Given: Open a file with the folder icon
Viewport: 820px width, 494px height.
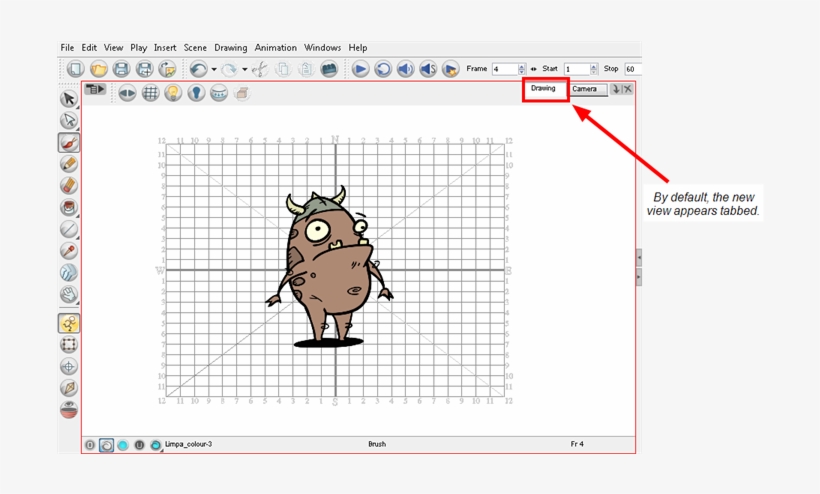Looking at the screenshot, I should 98,69.
